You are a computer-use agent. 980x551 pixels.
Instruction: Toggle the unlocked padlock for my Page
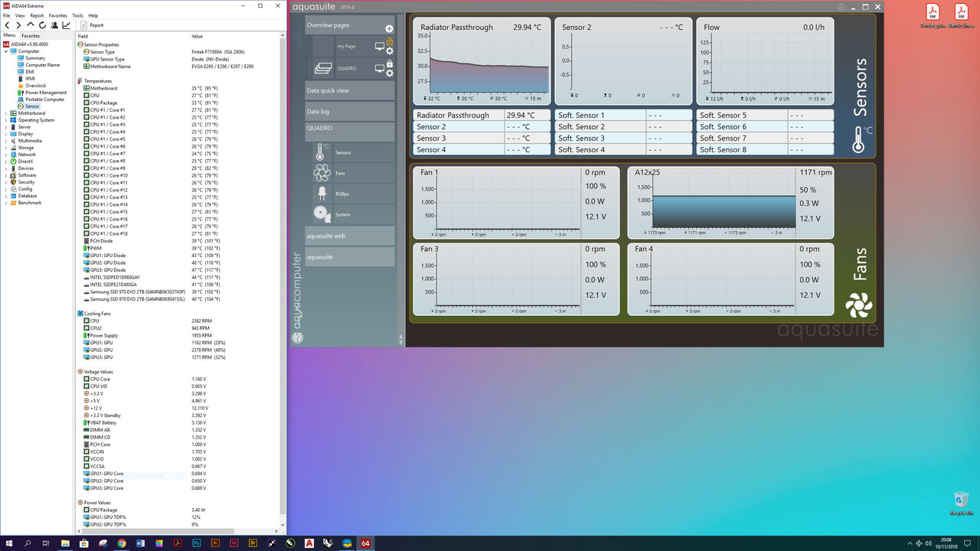[390, 41]
